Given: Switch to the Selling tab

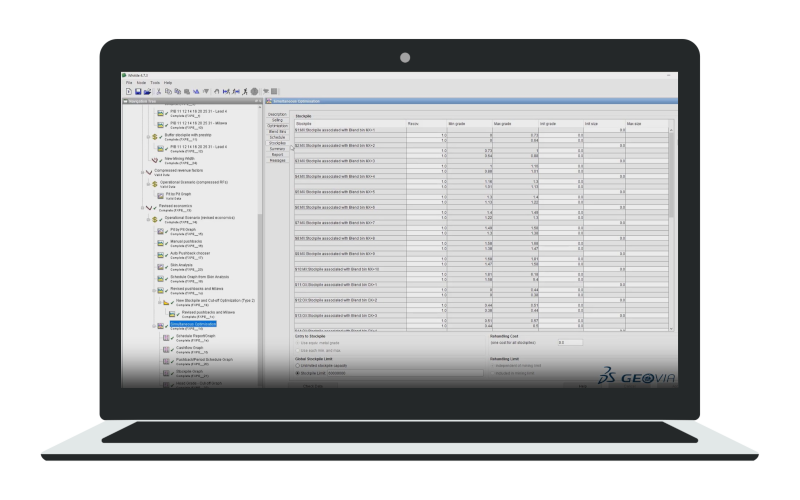Looking at the screenshot, I should tap(277, 120).
